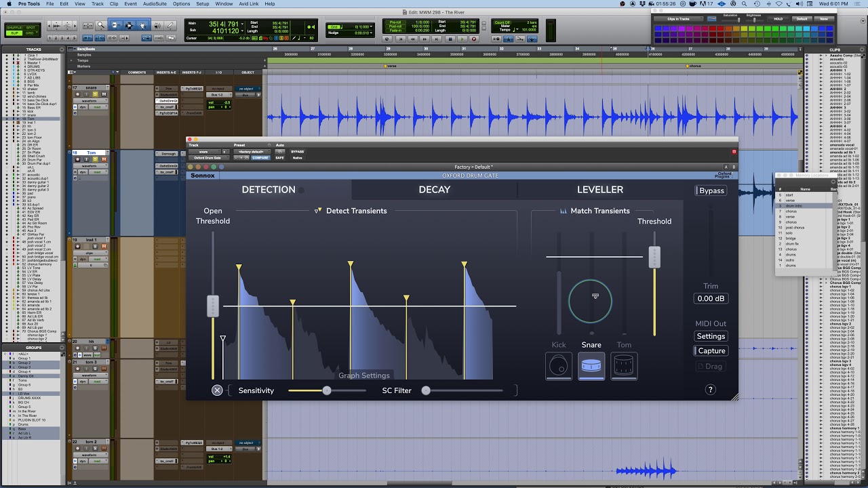Switch to the DECAY tab
Viewport: 868px width, 488px height.
(434, 190)
